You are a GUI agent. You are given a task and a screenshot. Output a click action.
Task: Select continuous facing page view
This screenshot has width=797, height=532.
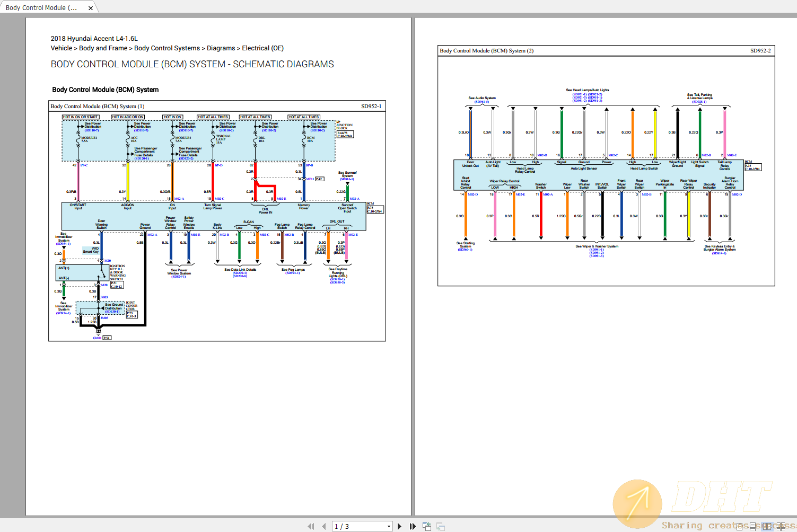click(x=781, y=526)
